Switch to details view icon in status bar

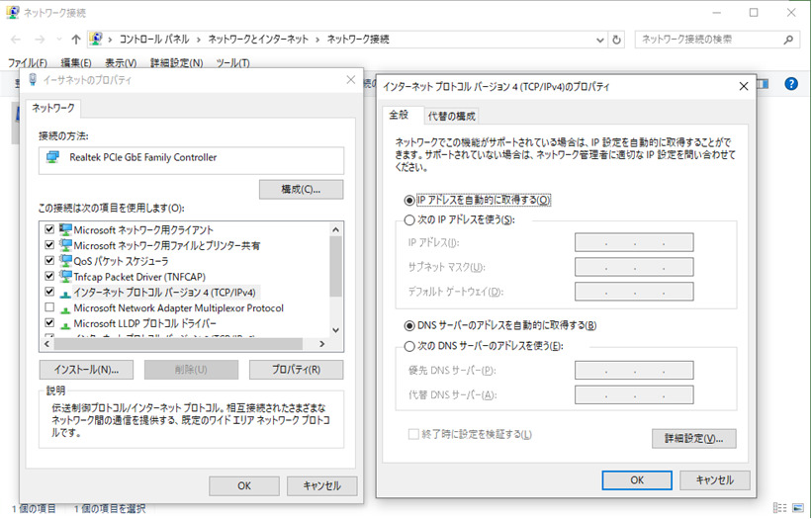tap(780, 508)
